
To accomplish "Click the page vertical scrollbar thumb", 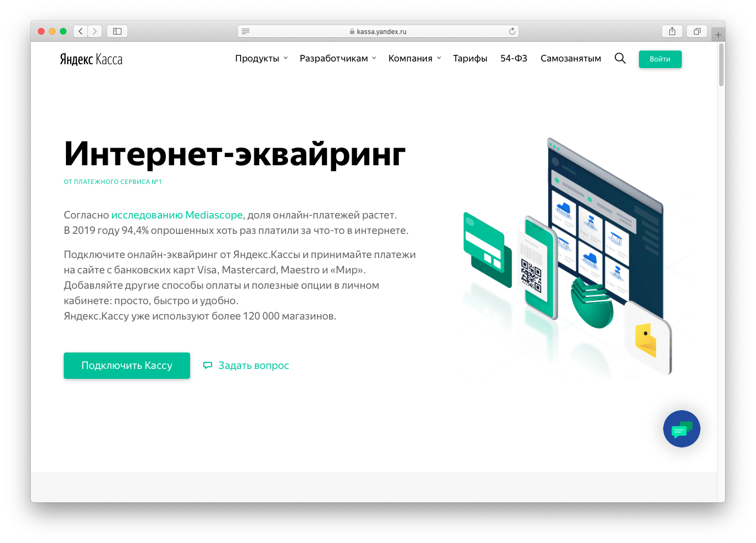I will click(x=721, y=65).
